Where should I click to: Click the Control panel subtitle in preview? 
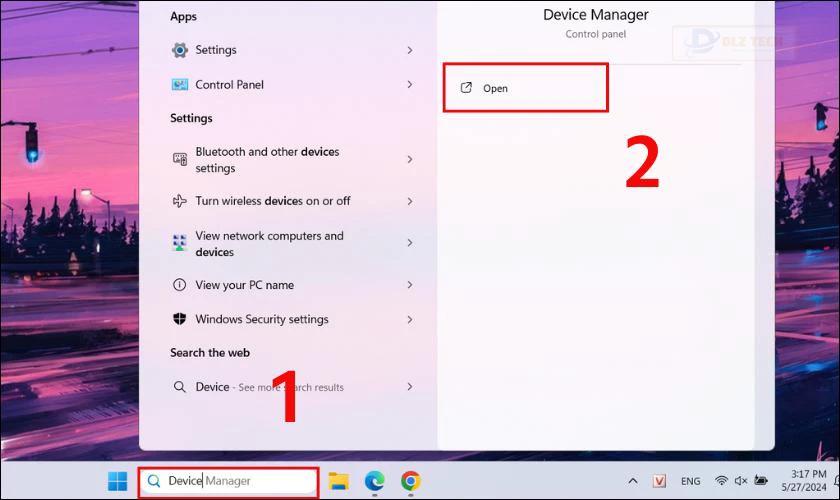pyautogui.click(x=595, y=34)
